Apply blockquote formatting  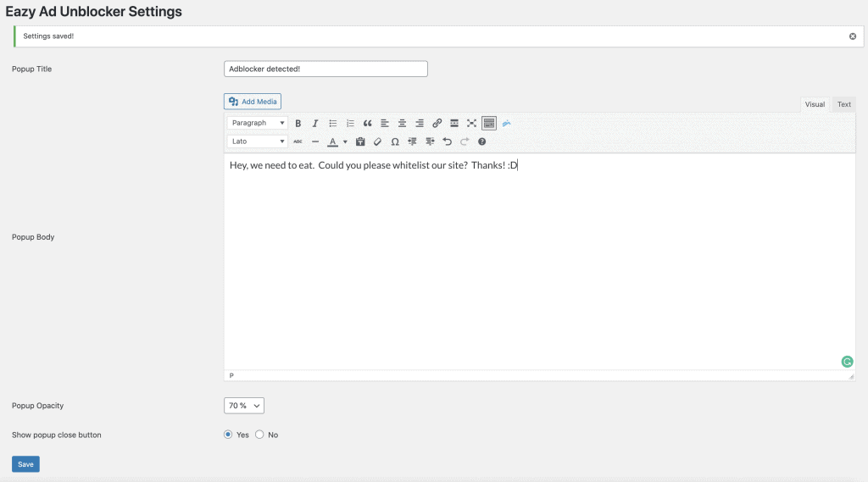point(368,124)
